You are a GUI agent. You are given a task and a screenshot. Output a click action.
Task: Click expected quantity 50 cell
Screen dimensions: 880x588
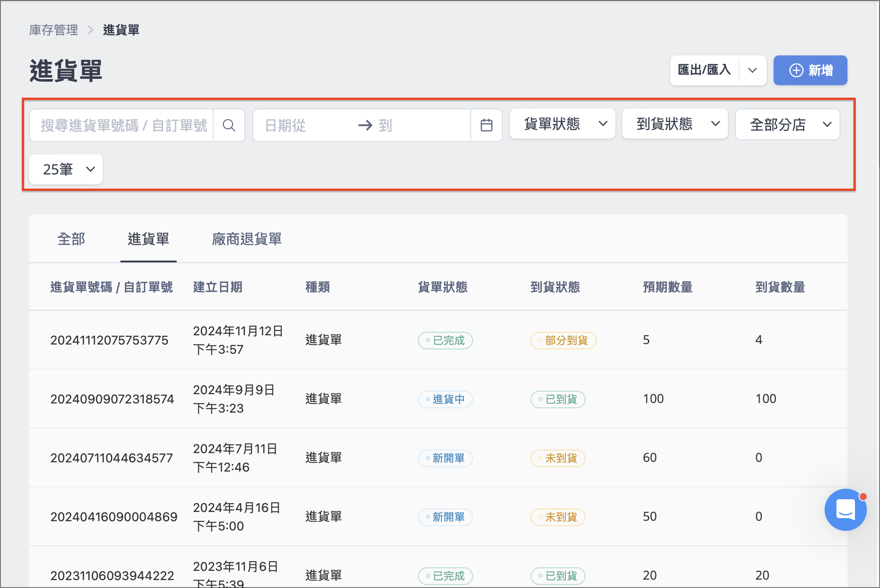click(650, 517)
